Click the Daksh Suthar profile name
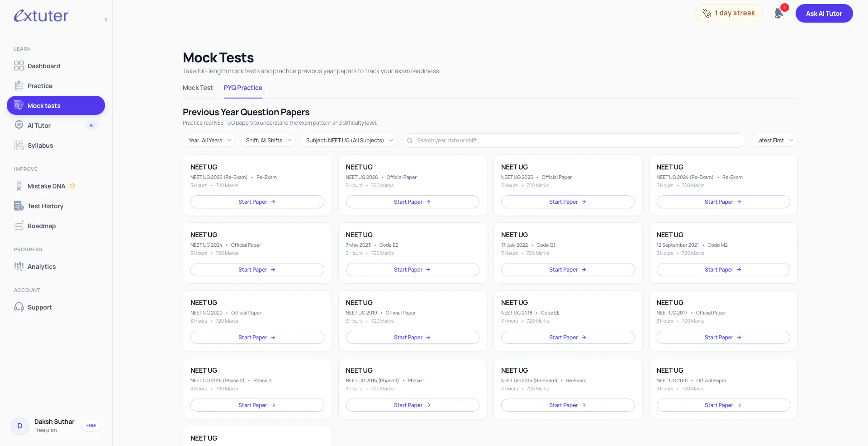Image resolution: width=868 pixels, height=446 pixels. (x=54, y=422)
